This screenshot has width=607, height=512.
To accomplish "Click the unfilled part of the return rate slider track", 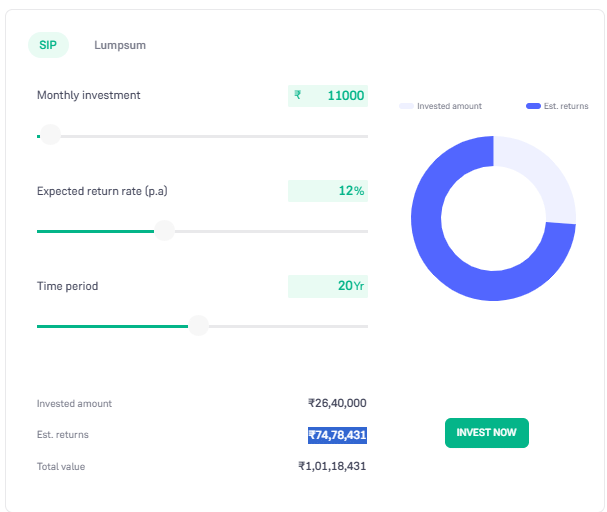I will coord(270,231).
